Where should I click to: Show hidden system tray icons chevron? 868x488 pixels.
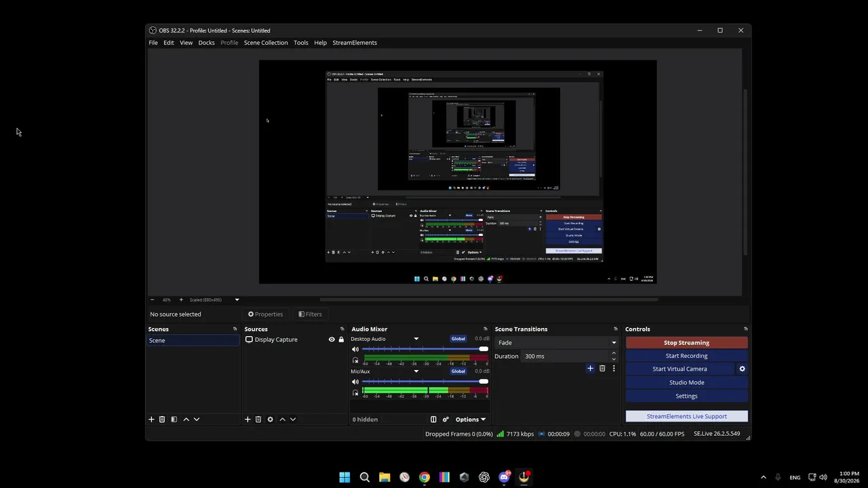coord(764,477)
